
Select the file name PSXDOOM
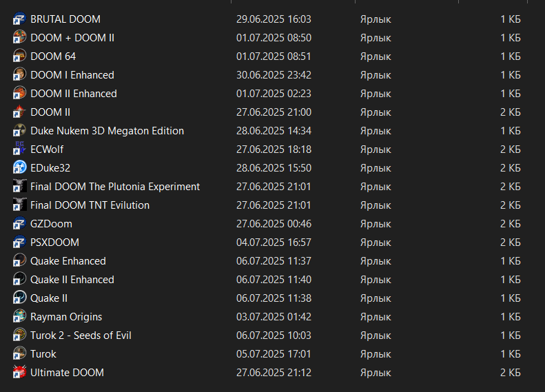(55, 243)
